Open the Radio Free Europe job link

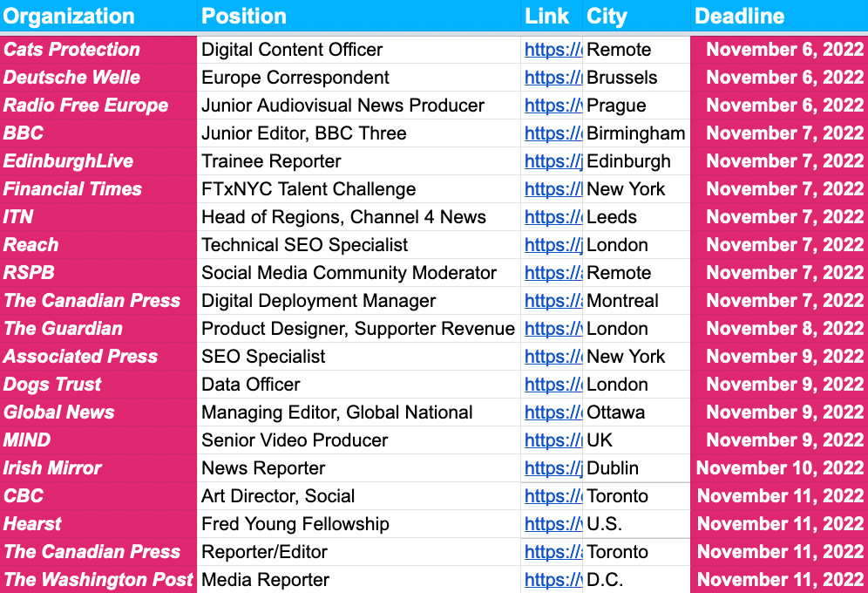point(553,106)
